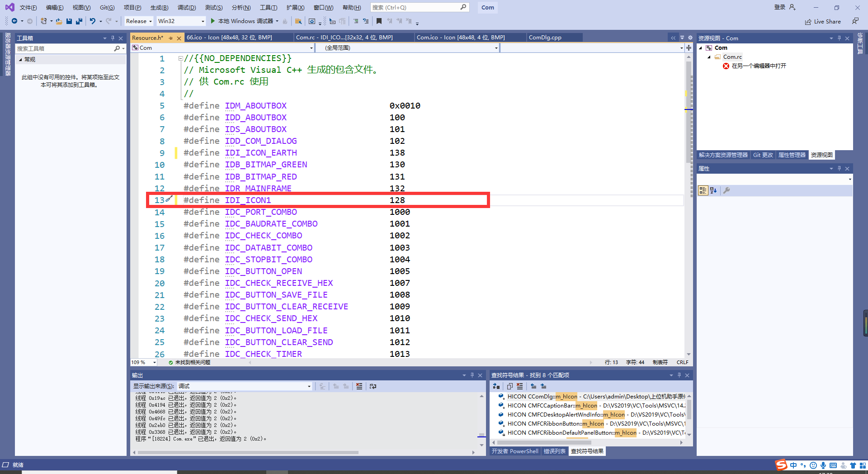Image resolution: width=868 pixels, height=474 pixels.
Task: Click the Navigate Backward arrow in the toolbar
Action: (14, 21)
